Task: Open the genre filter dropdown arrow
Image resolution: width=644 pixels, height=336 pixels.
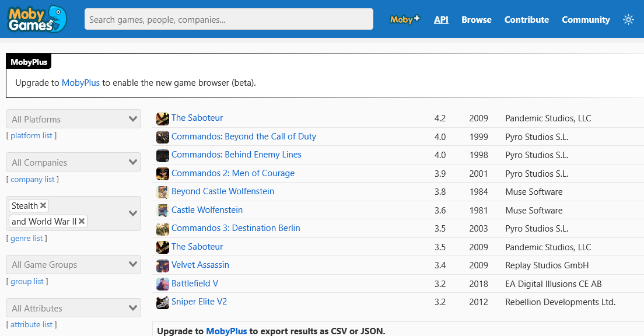Action: click(x=132, y=213)
